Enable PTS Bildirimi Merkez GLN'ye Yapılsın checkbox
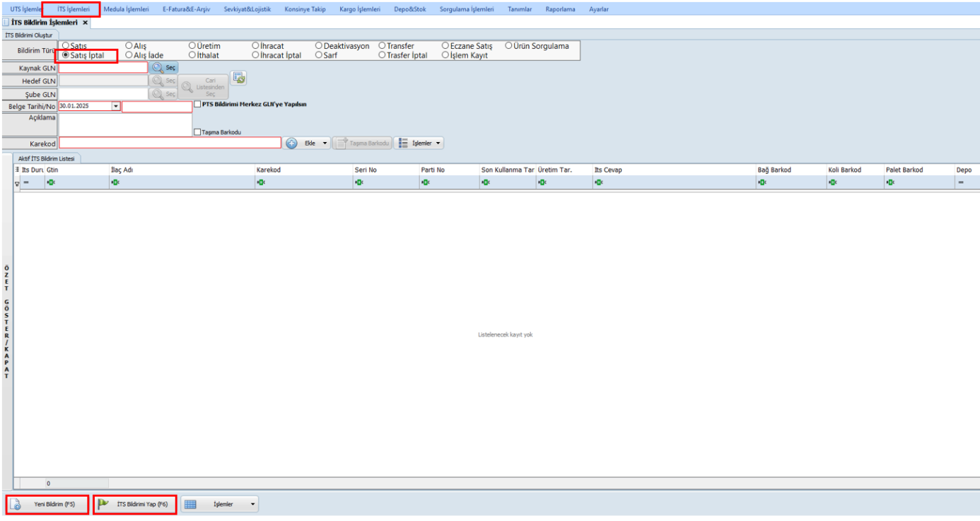Screen dimensions: 980x521 197,104
